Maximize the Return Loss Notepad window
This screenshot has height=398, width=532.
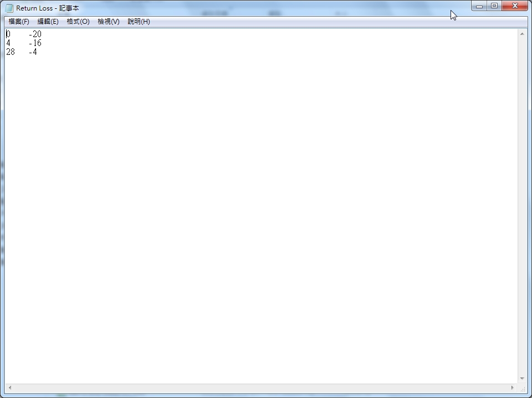(x=494, y=6)
